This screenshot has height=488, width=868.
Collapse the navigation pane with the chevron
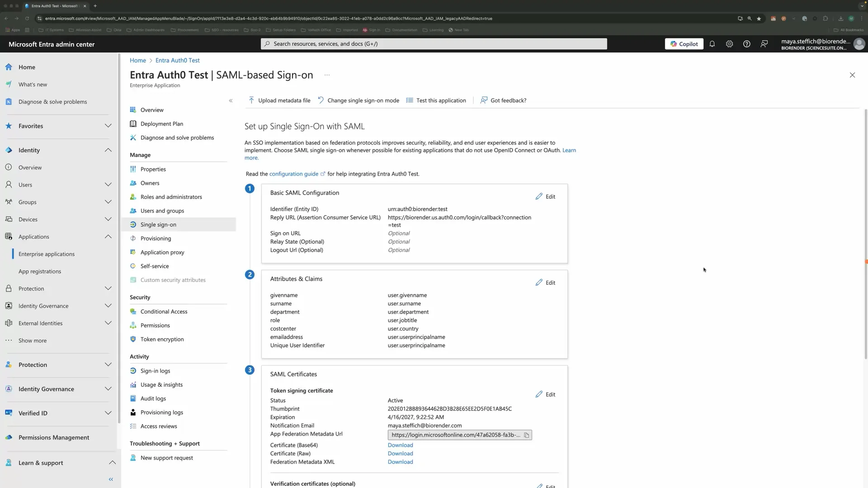click(231, 100)
